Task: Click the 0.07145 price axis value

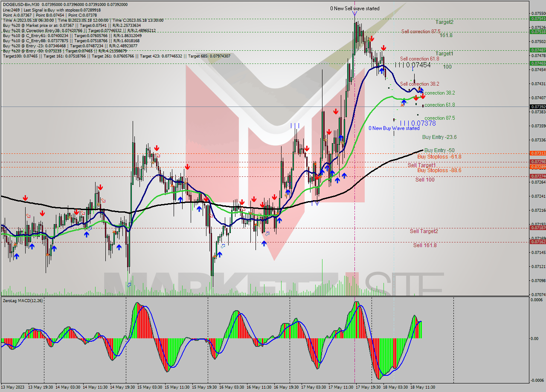Action: (539, 253)
